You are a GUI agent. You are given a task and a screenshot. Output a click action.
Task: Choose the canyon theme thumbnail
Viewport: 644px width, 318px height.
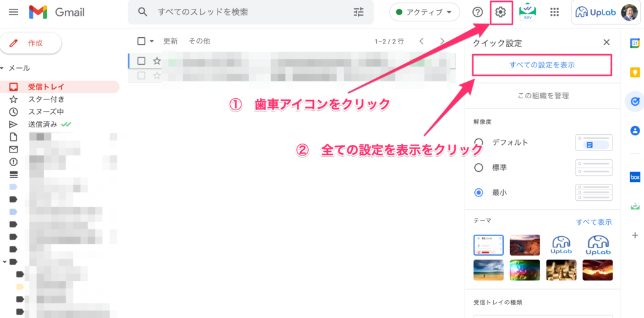point(525,245)
